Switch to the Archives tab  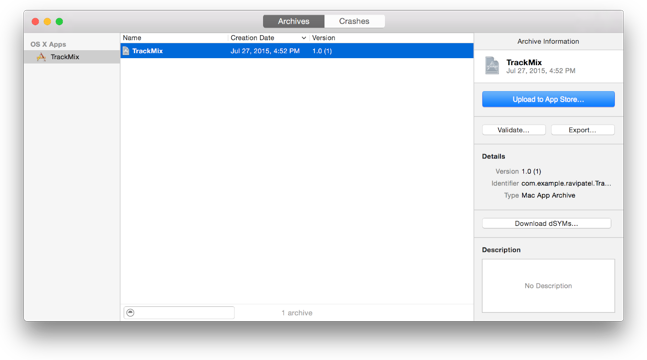tap(293, 21)
